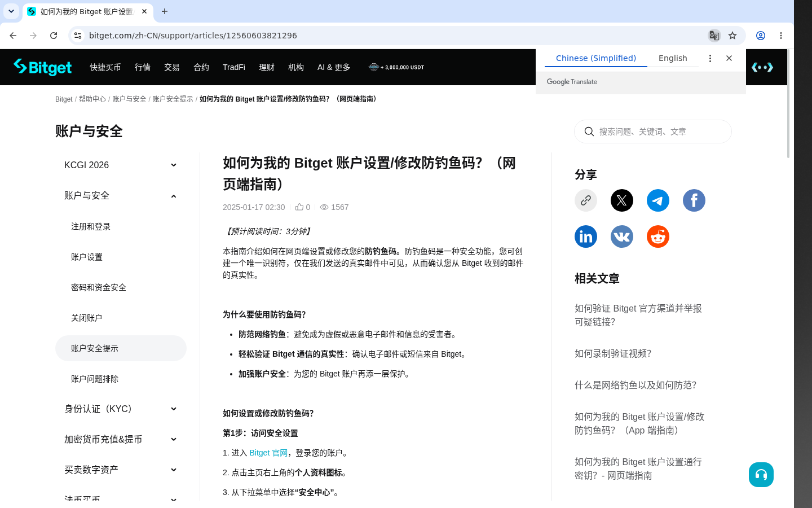Click the 账户与安全 breadcrumb
This screenshot has width=812, height=508.
click(129, 99)
